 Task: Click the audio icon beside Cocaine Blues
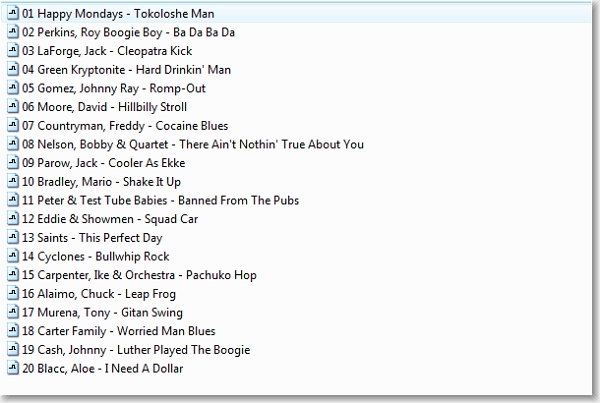click(x=13, y=126)
